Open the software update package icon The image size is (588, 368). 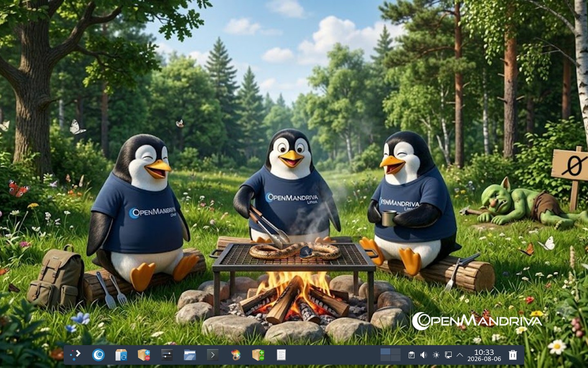pyautogui.click(x=121, y=355)
